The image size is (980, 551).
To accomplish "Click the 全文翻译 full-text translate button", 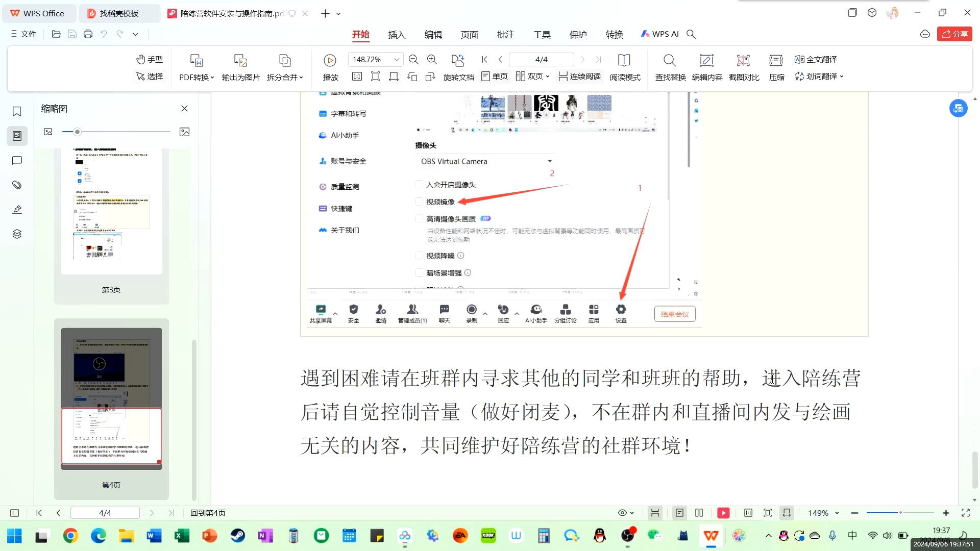I will click(x=816, y=60).
